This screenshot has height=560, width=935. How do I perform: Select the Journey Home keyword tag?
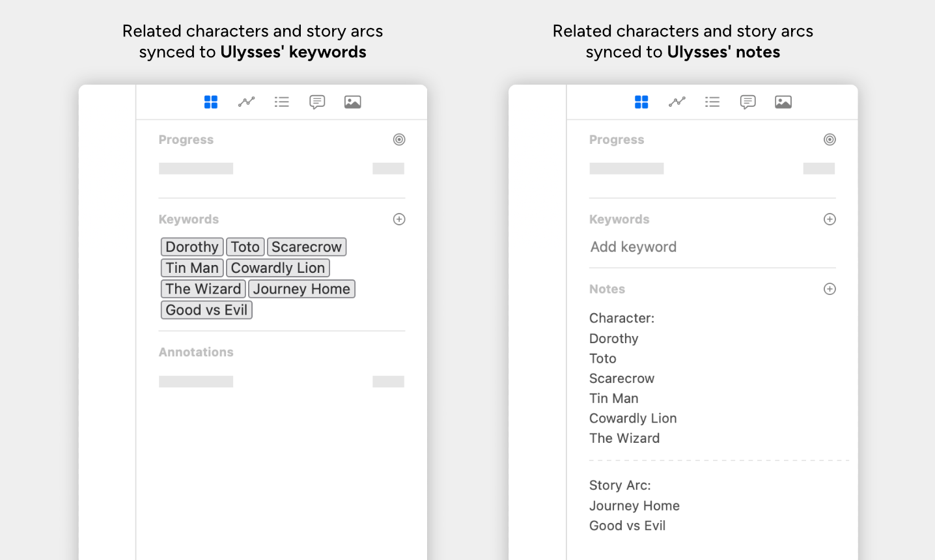pyautogui.click(x=302, y=288)
